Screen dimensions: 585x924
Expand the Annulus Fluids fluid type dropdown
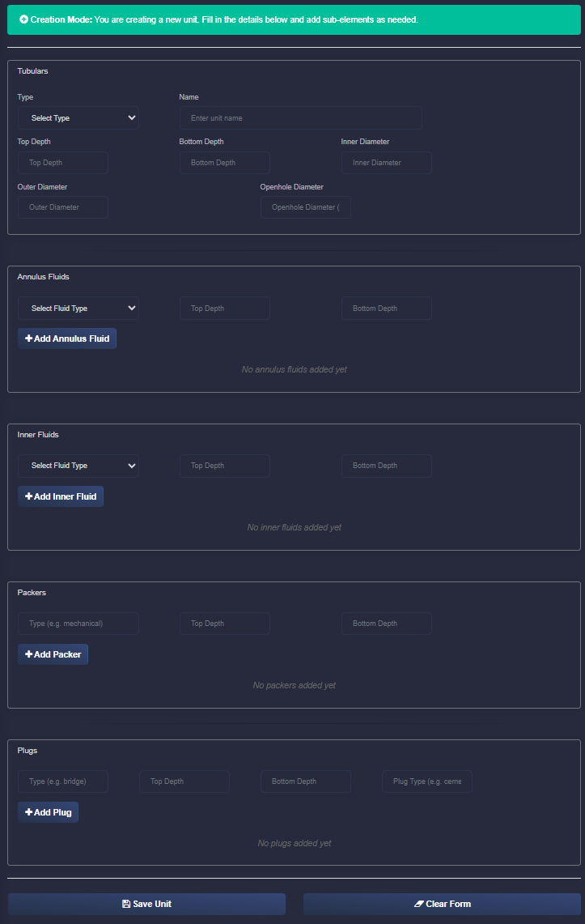[78, 309]
